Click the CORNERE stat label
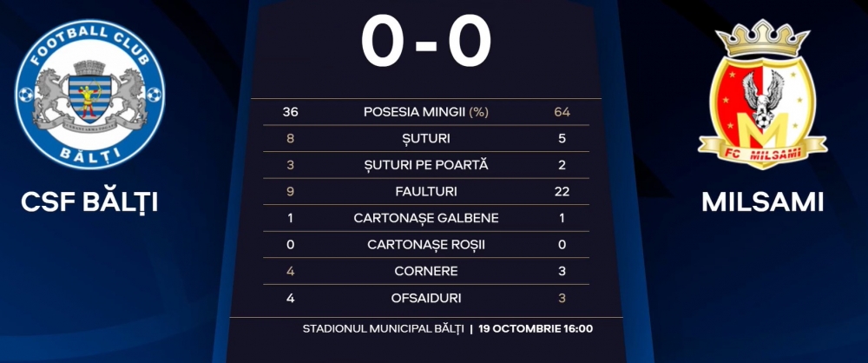Image resolution: width=868 pixels, height=363 pixels. pos(426,272)
